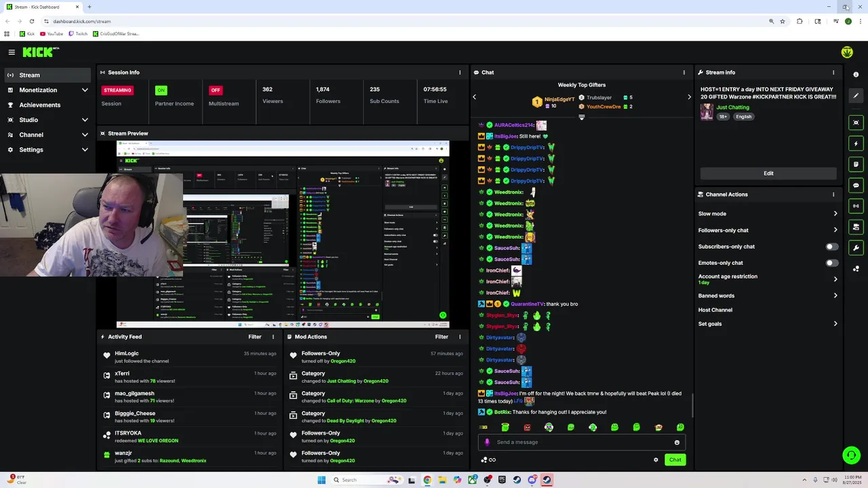This screenshot has height=488, width=868.
Task: Open Activity Feed three-dot options menu
Action: pos(273,337)
